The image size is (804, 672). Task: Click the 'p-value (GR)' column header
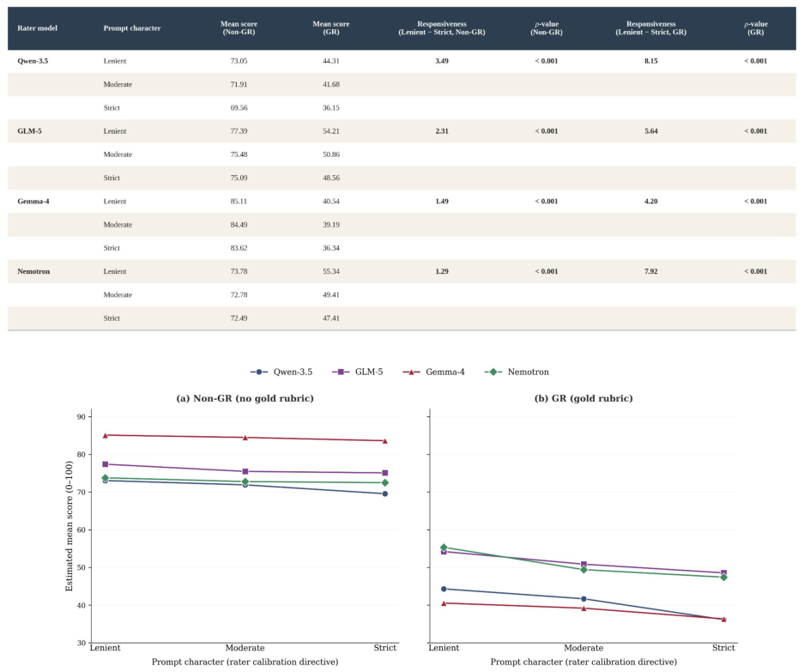click(x=756, y=28)
